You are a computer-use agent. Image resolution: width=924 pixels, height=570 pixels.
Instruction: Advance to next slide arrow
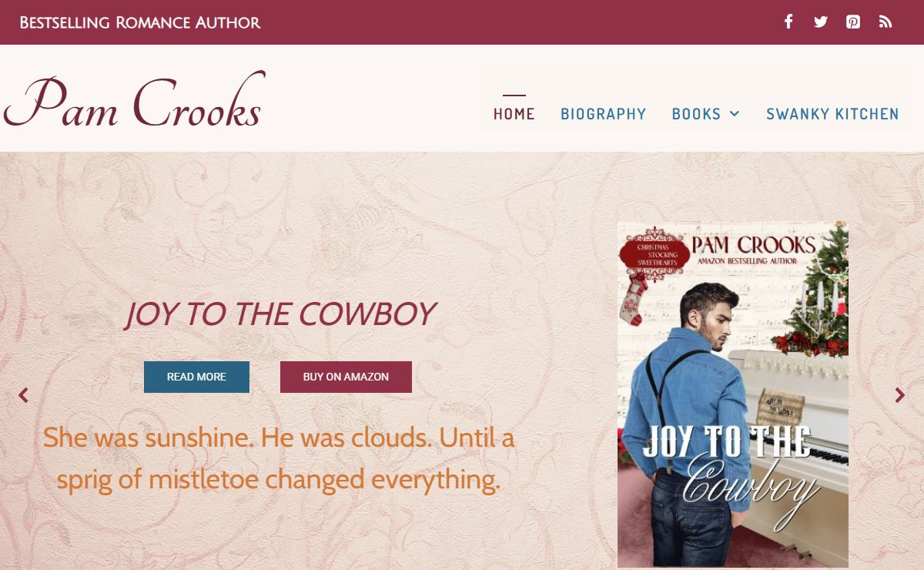click(899, 395)
